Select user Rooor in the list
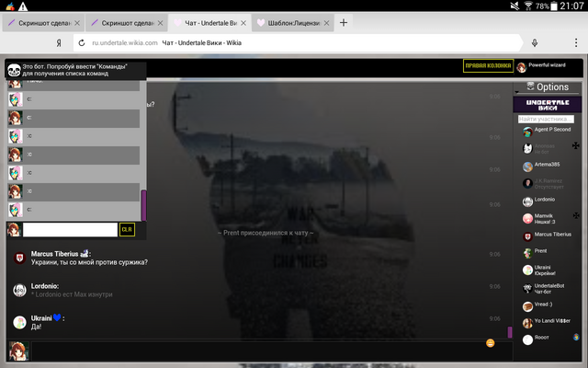588x368 pixels. [x=541, y=338]
